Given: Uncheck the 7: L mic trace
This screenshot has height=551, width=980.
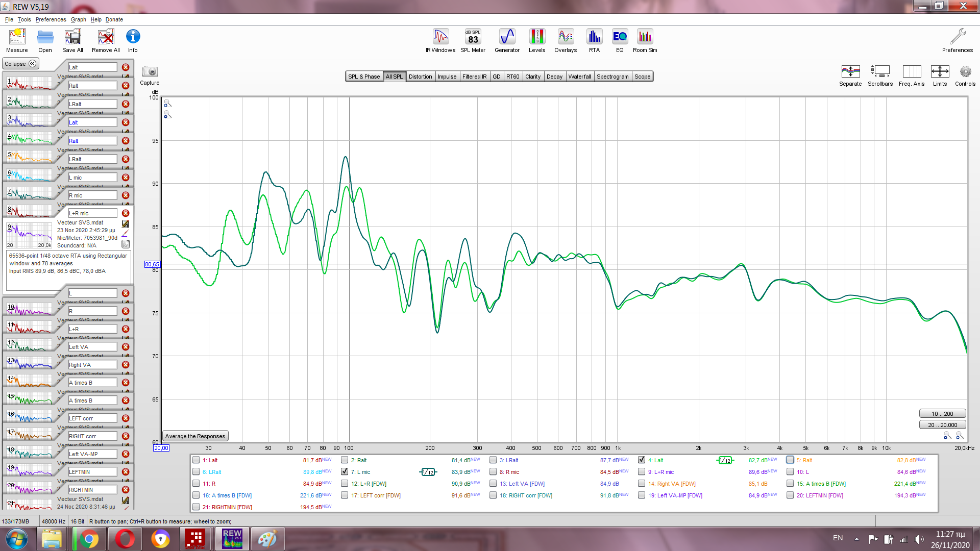Looking at the screenshot, I should [345, 472].
